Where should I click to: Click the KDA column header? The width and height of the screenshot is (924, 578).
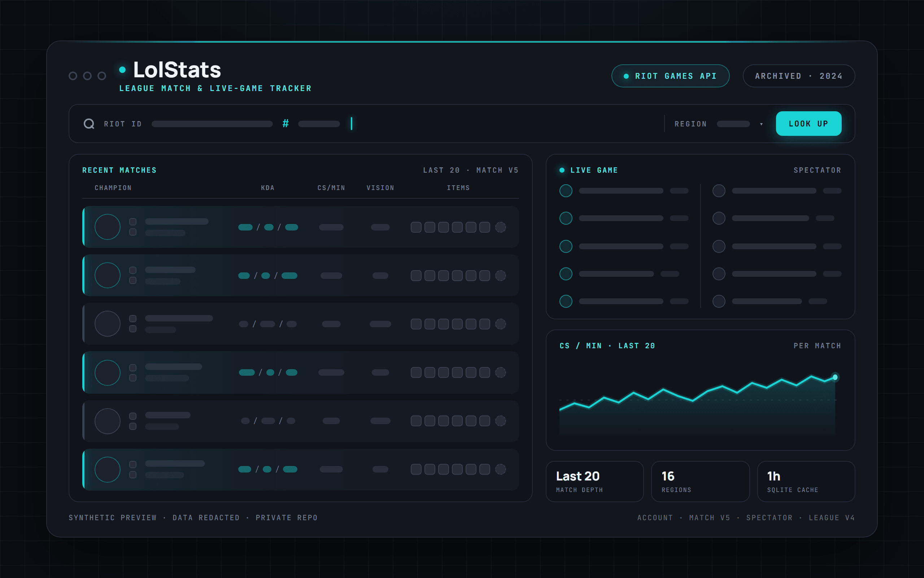coord(268,188)
